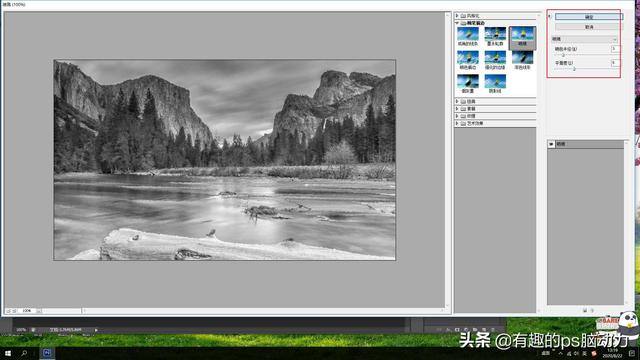Click the Delete effect layer trash icon

click(592, 311)
